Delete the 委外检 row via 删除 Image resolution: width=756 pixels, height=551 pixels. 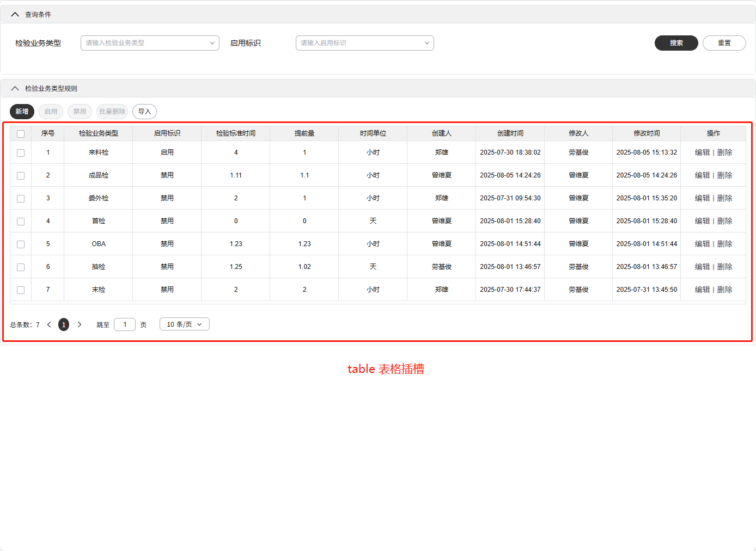[x=724, y=198]
